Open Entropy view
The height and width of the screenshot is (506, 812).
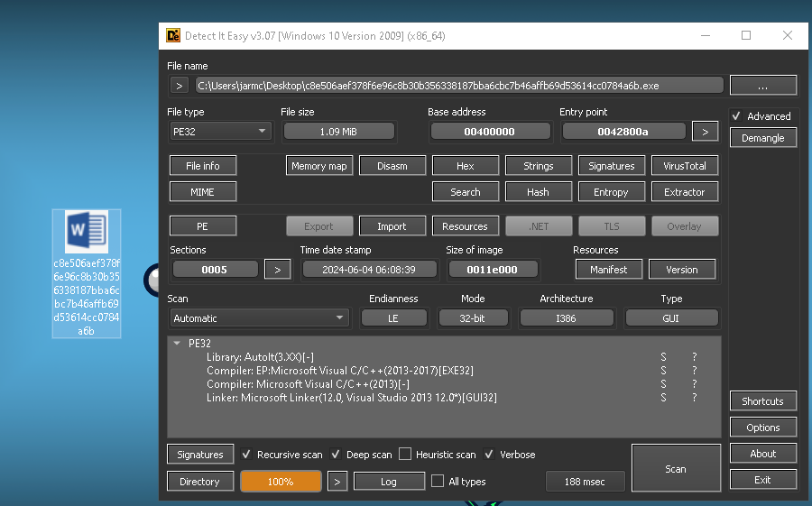pos(612,191)
